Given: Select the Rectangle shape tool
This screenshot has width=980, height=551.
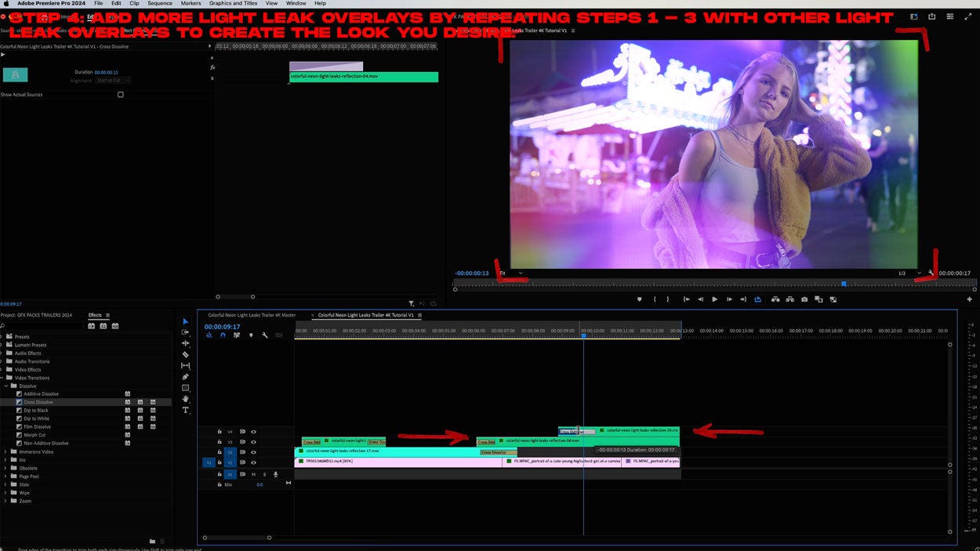Looking at the screenshot, I should (x=185, y=388).
